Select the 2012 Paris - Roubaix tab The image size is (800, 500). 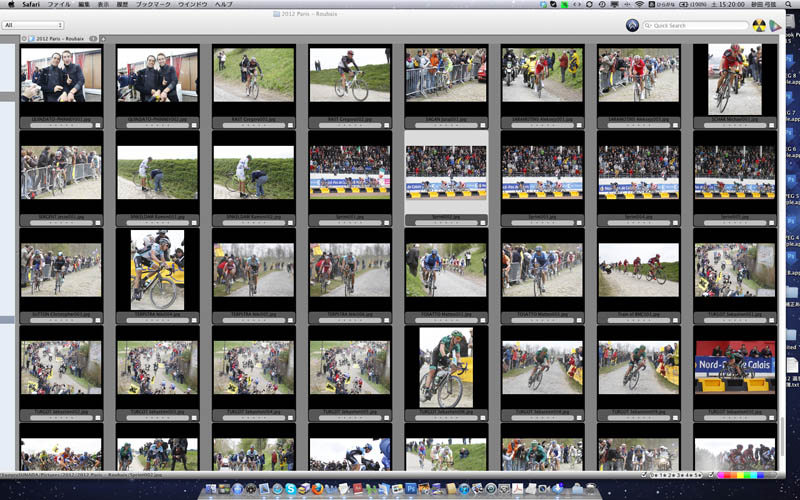[60, 38]
